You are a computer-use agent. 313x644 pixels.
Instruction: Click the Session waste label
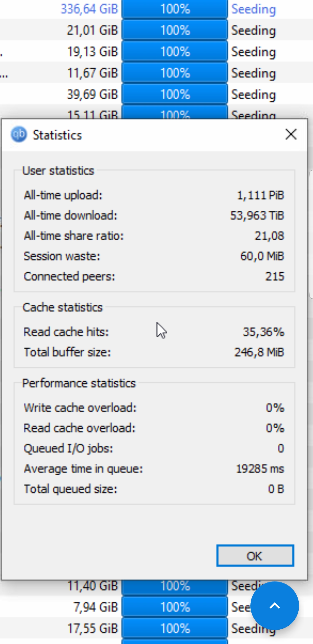click(x=62, y=256)
